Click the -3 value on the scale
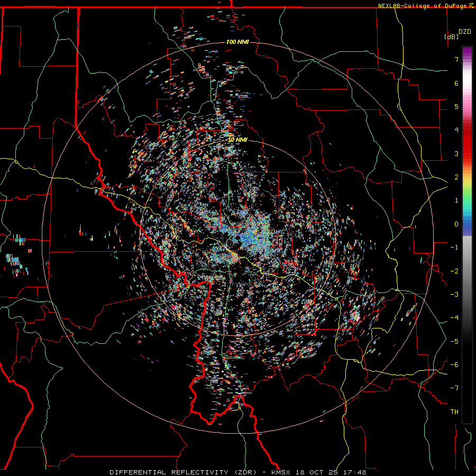Viewport: 476px width, 476px height. [x=454, y=295]
